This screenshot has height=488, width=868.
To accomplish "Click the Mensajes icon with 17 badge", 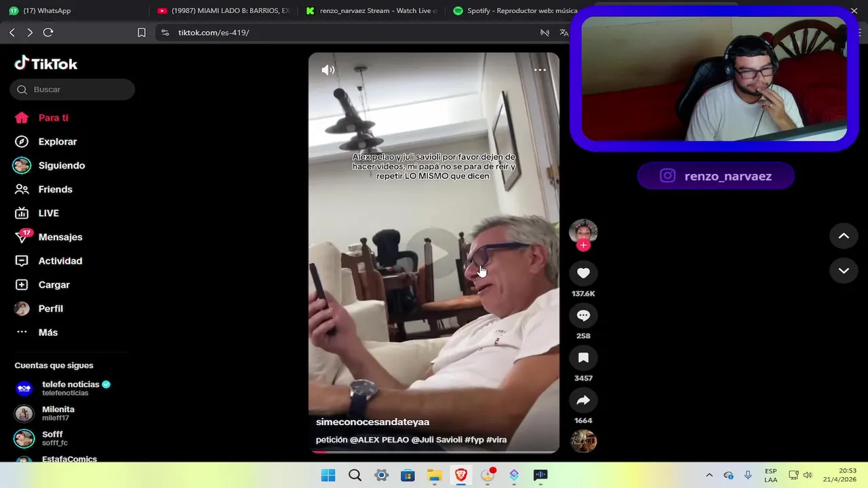I will coord(22,237).
